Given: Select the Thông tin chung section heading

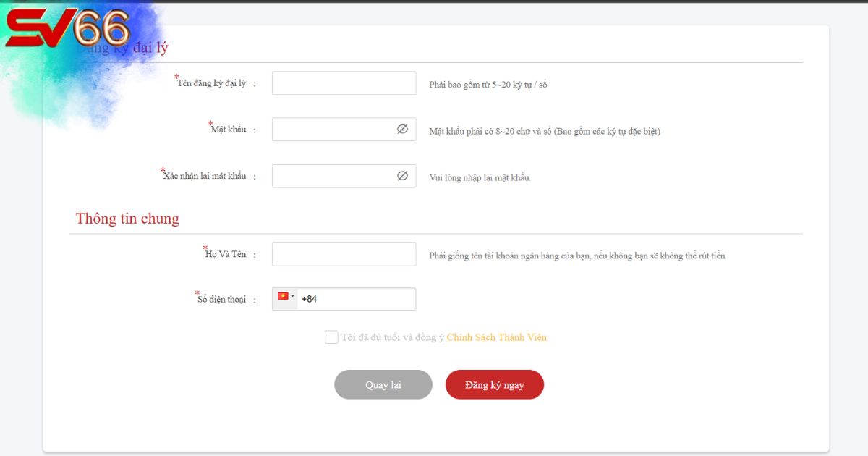Looking at the screenshot, I should (127, 219).
